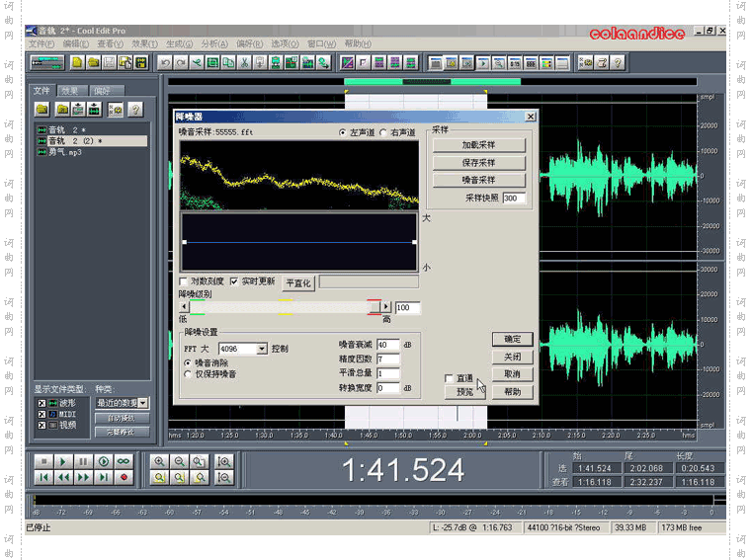751x560 pixels.
Task: Click the help icon in the left file panel
Action: click(x=135, y=110)
